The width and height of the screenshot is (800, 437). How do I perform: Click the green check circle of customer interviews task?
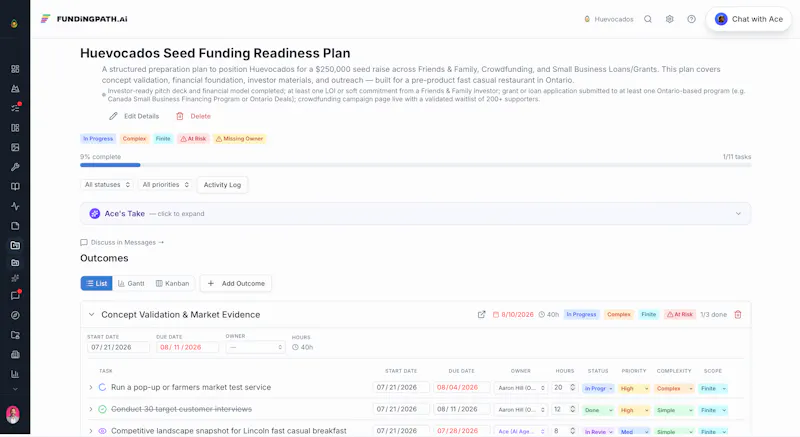coord(102,409)
